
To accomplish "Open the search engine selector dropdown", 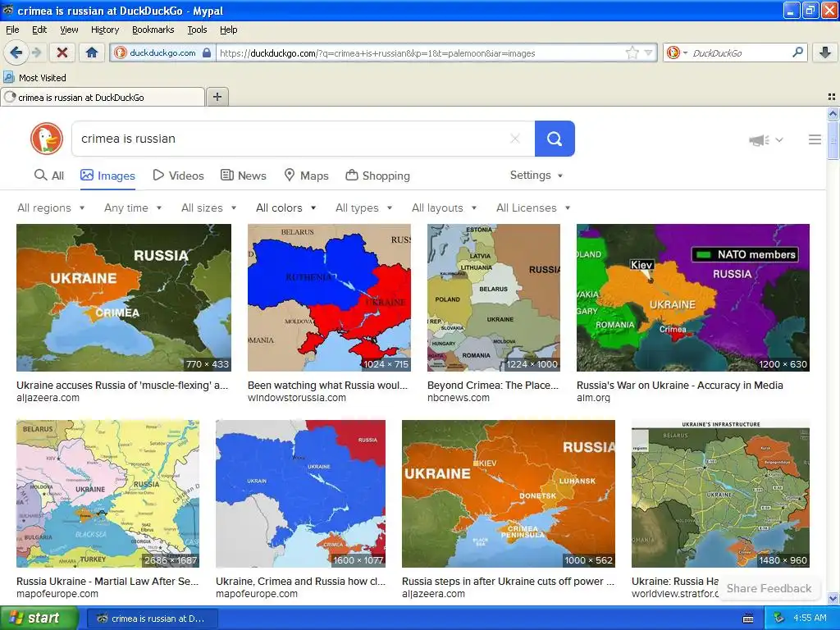I will (x=677, y=52).
